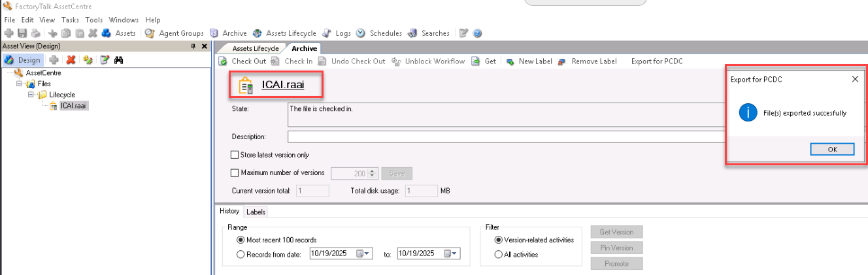This screenshot has height=275, width=868.
Task: Click the edit notepad icon in Asset View toolbar
Action: [105, 59]
